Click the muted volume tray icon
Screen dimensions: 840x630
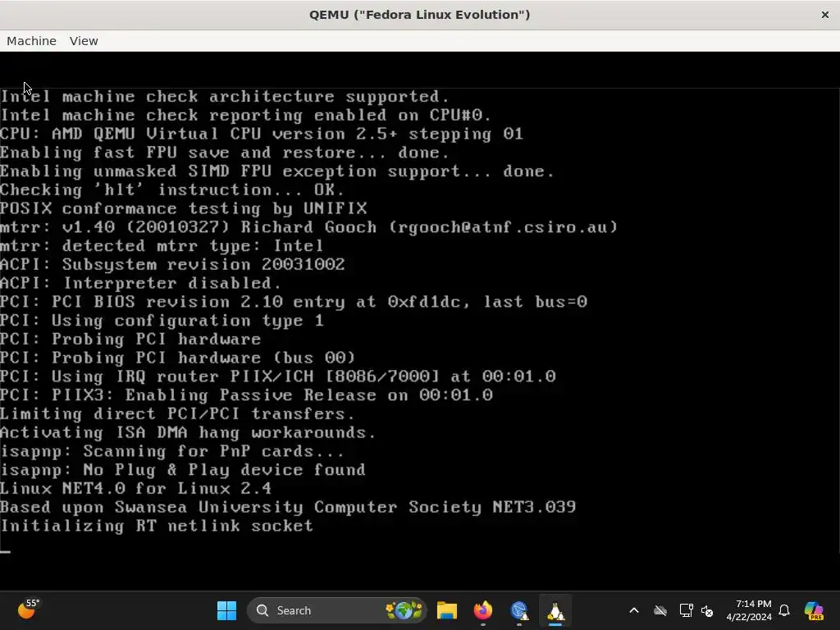(707, 610)
